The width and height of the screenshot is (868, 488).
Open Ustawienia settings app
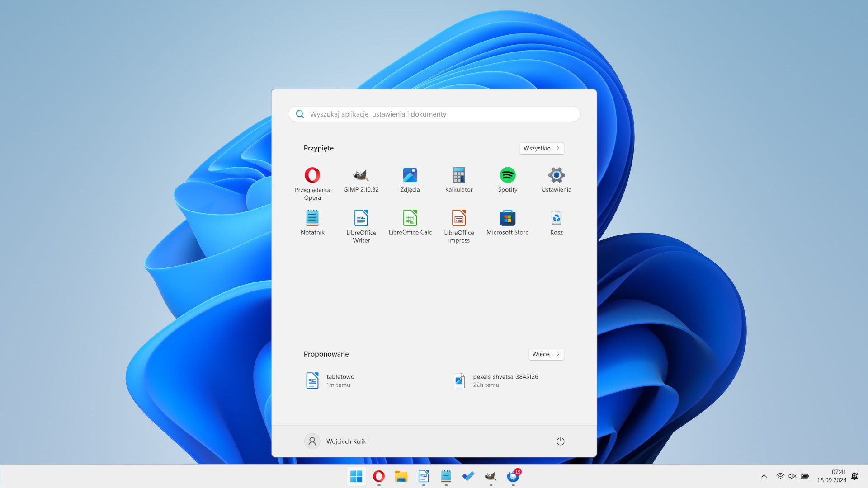557,180
